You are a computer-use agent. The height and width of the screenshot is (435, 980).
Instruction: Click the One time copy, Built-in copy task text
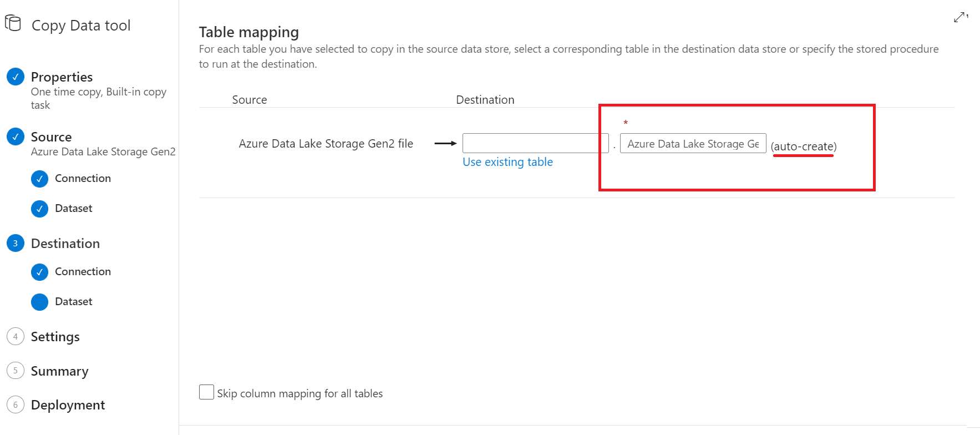tap(99, 98)
